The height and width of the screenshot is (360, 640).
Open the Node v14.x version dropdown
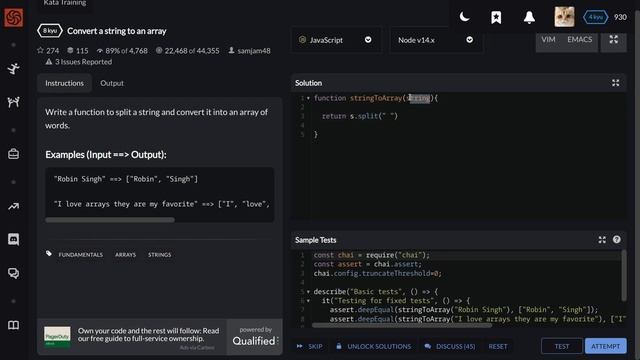(x=436, y=40)
